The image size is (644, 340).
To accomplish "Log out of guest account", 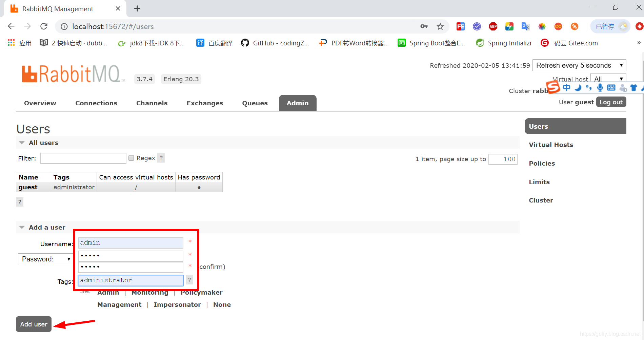I will pyautogui.click(x=611, y=102).
